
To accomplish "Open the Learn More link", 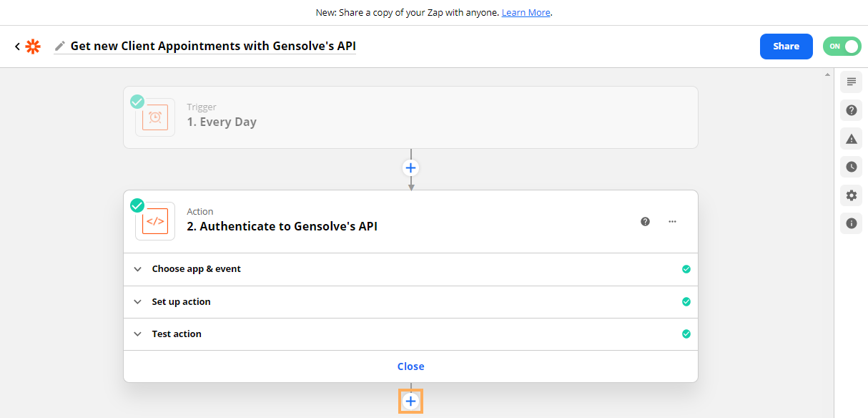I will coord(526,13).
